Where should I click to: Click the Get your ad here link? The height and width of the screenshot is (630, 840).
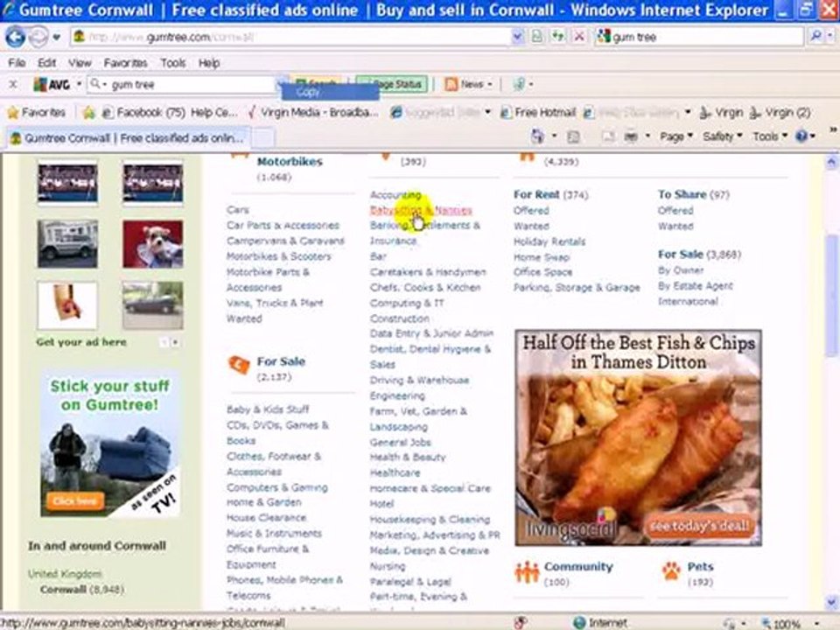81,342
